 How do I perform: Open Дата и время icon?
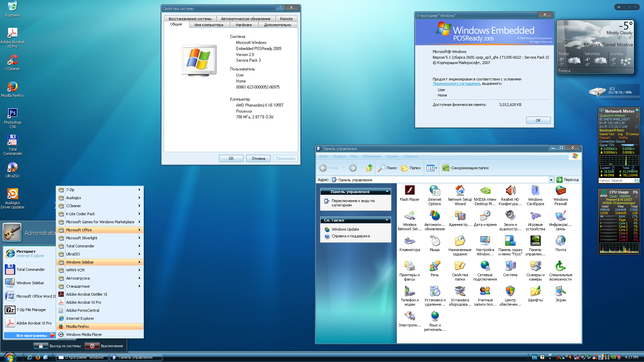tap(485, 219)
